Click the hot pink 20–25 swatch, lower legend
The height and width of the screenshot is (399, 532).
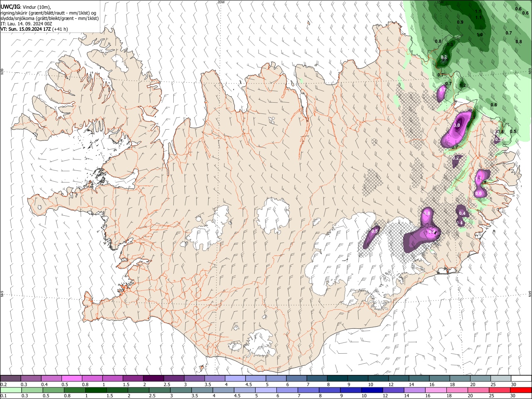click(478, 390)
